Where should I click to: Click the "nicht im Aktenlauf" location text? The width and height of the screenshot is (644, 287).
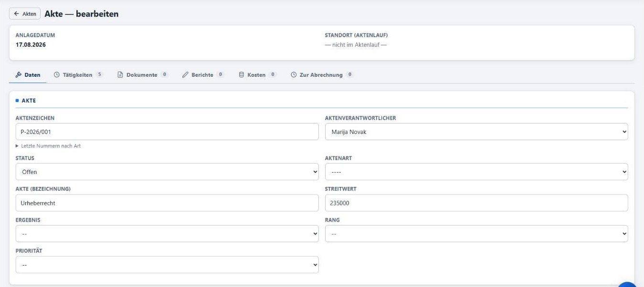click(356, 45)
